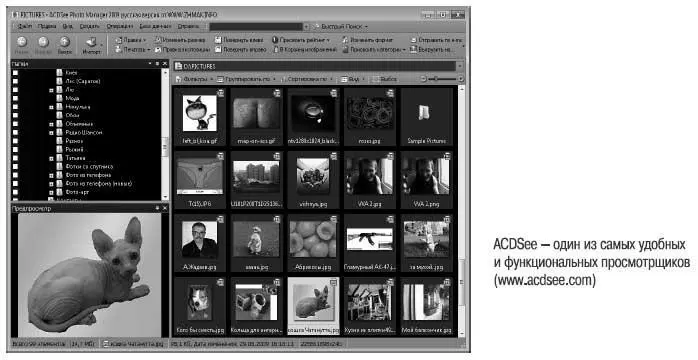
Task: Adjust the thumbnail size slider
Action: pyautogui.click(x=442, y=79)
